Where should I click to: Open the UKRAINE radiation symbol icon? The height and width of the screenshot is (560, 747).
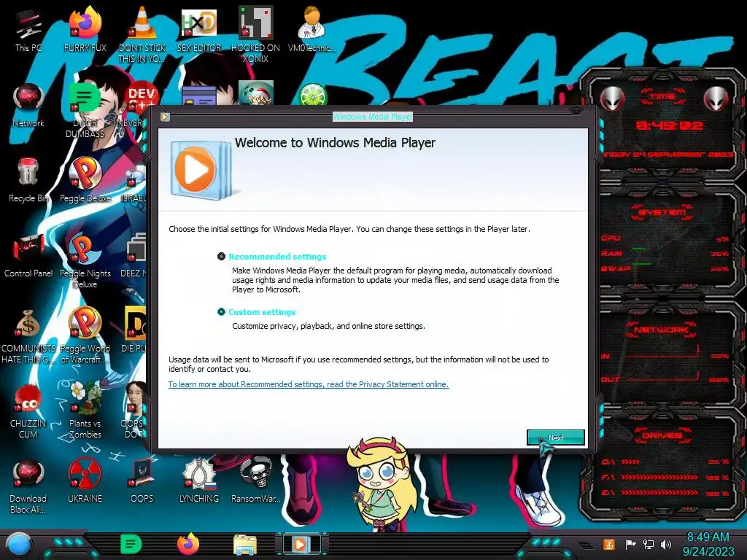(85, 480)
